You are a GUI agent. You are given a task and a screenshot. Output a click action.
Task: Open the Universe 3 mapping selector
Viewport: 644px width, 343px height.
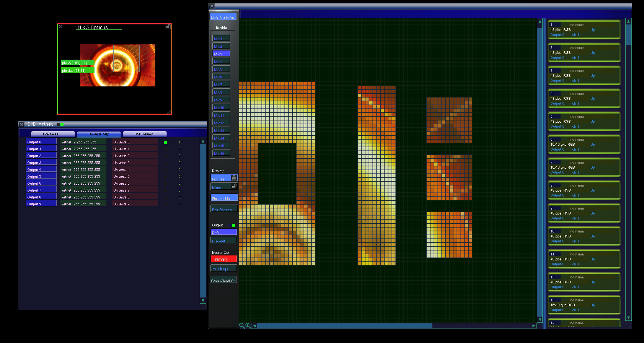coord(135,163)
